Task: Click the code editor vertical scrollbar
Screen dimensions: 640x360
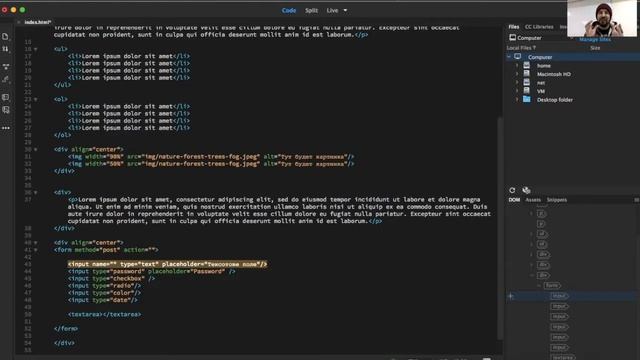Action: point(500,229)
